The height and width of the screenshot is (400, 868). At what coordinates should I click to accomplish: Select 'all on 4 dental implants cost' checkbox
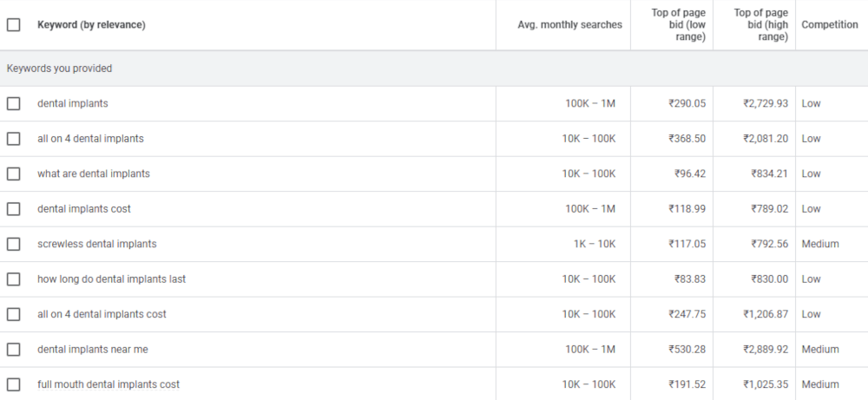coord(14,314)
